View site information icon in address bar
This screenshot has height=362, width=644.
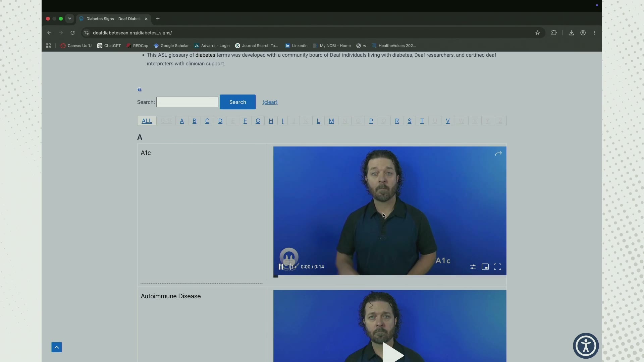[87, 33]
